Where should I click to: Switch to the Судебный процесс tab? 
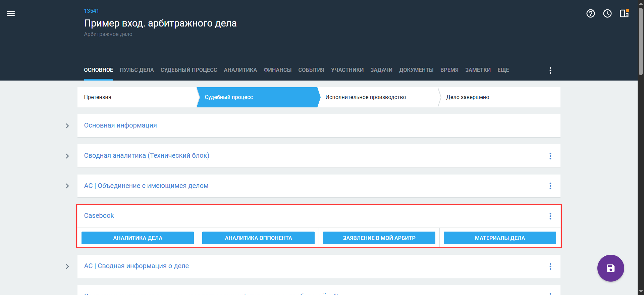[189, 70]
